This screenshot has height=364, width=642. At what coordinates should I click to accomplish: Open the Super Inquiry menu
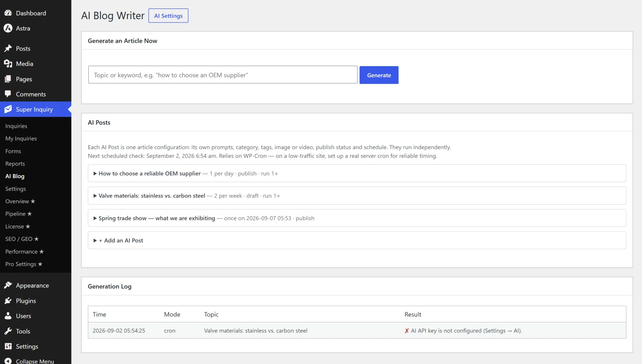36,109
